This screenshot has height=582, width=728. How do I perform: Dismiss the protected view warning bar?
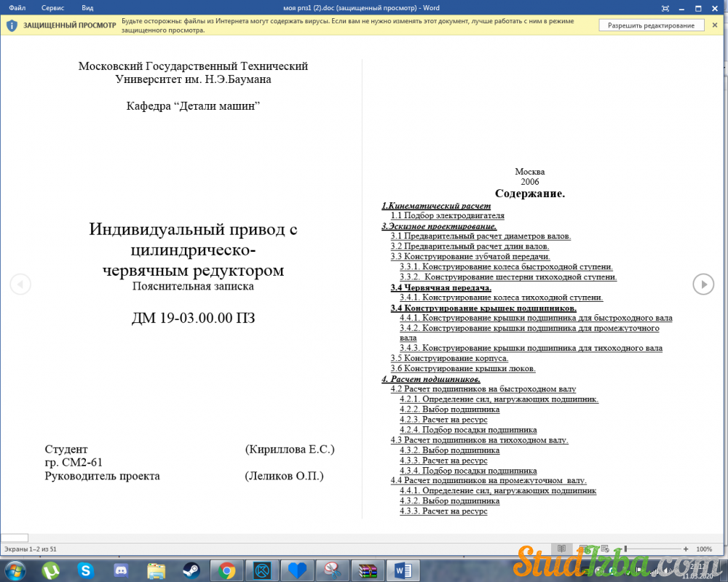click(715, 25)
